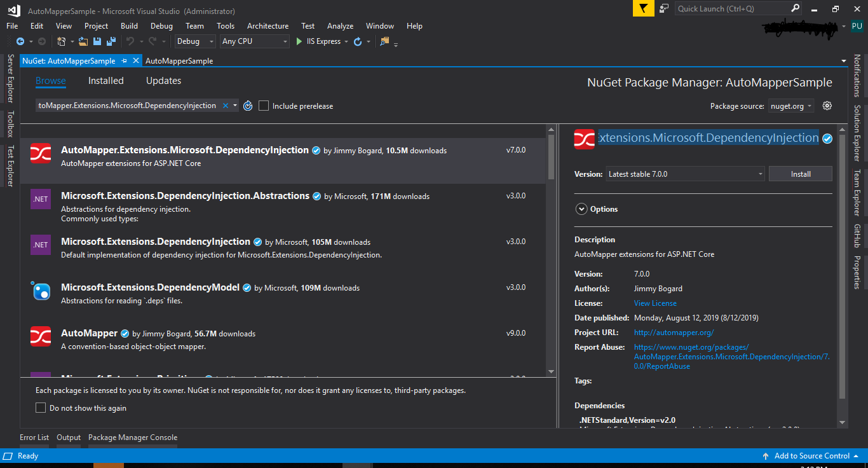Viewport: 868px width, 468px height.
Task: Clear the NuGet search box text
Action: tap(225, 106)
